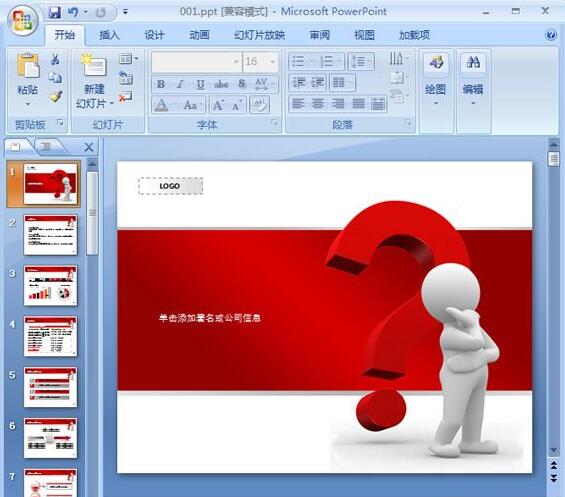Open the 动画 tab
This screenshot has width=565, height=497.
[199, 35]
